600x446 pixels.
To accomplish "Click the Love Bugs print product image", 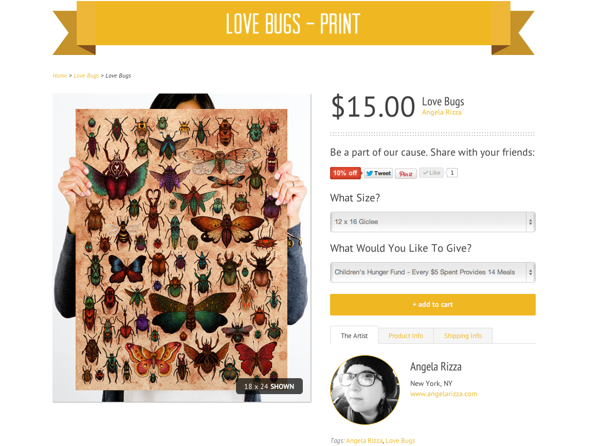I will pos(182,247).
